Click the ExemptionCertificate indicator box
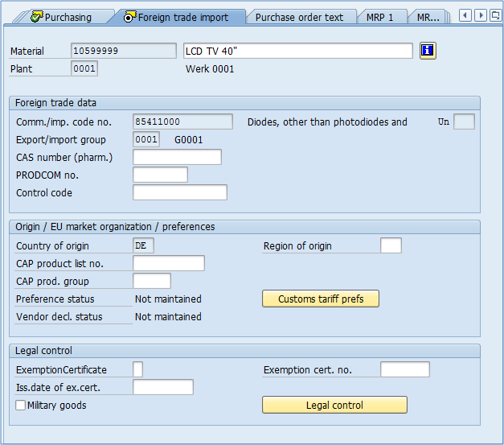This screenshot has height=445, width=504. coord(137,369)
